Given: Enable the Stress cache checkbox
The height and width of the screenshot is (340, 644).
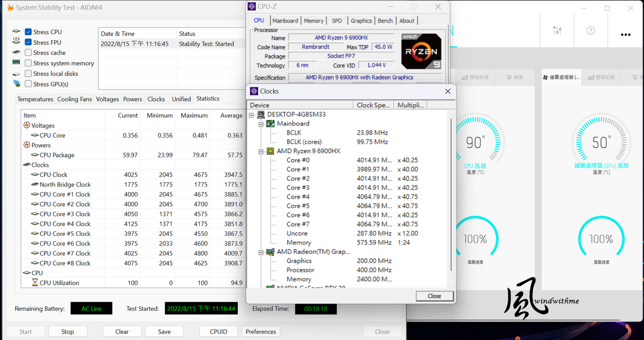Looking at the screenshot, I should (x=28, y=53).
